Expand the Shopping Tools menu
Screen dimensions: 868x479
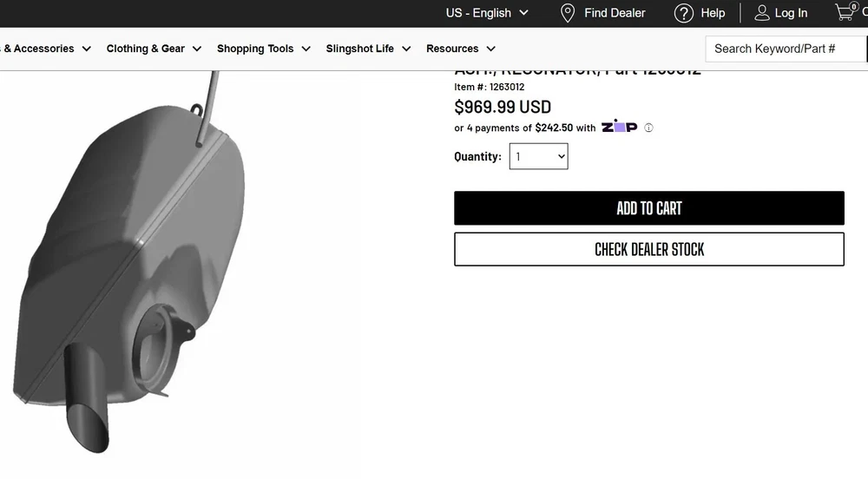tap(263, 49)
